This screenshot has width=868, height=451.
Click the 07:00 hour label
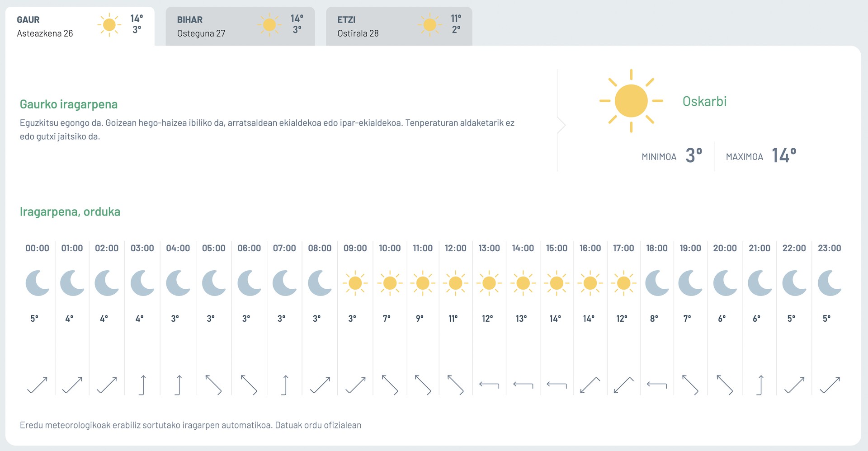click(284, 248)
